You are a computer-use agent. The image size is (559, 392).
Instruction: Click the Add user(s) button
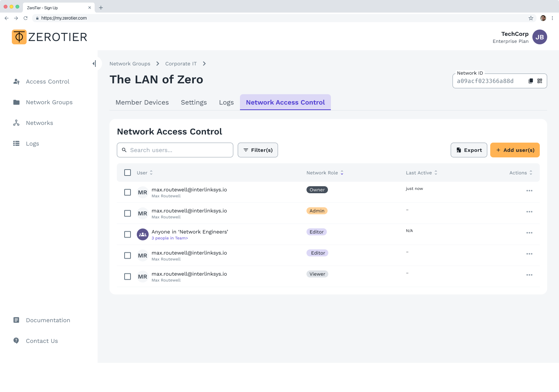[x=515, y=150]
